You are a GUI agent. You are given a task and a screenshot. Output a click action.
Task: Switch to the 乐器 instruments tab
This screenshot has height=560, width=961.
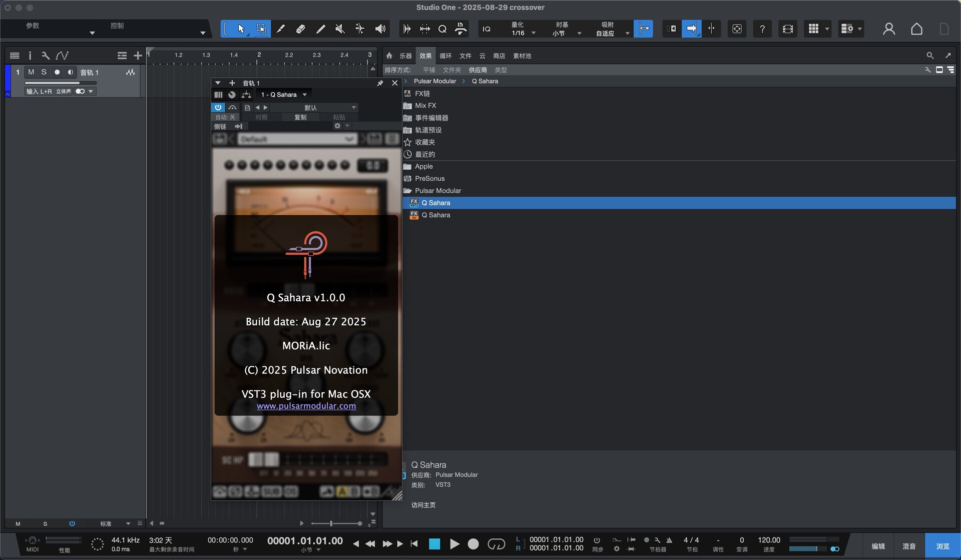point(405,56)
